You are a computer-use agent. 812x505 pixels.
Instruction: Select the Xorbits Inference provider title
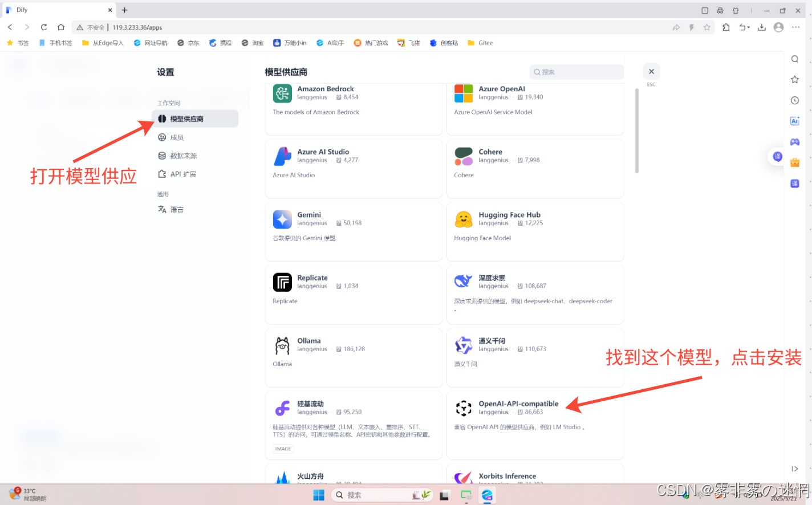(507, 476)
